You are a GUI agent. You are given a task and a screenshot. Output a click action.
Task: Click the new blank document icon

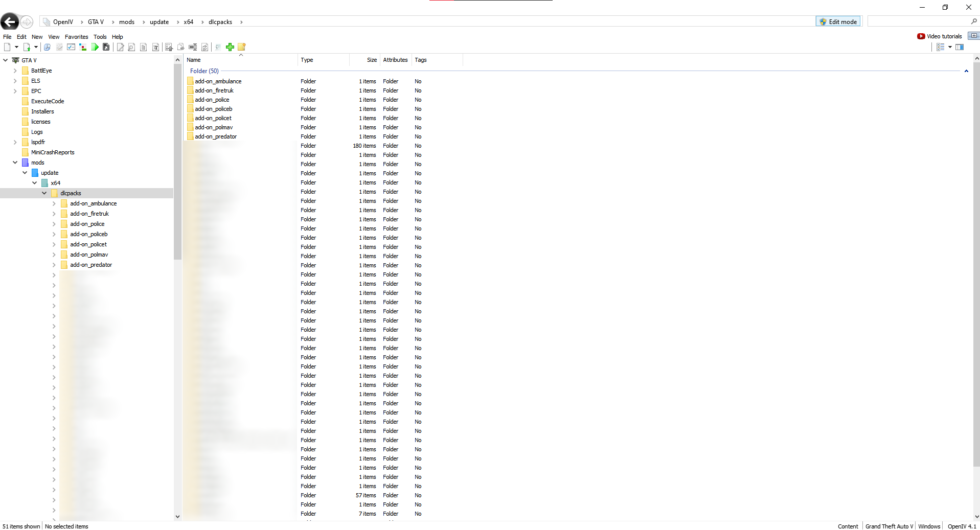[x=7, y=47]
